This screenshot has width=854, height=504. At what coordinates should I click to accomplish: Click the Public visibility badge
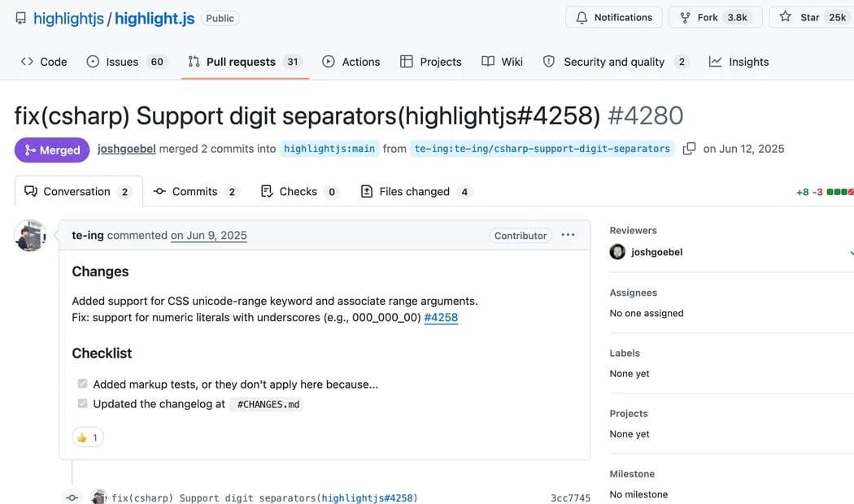(220, 18)
